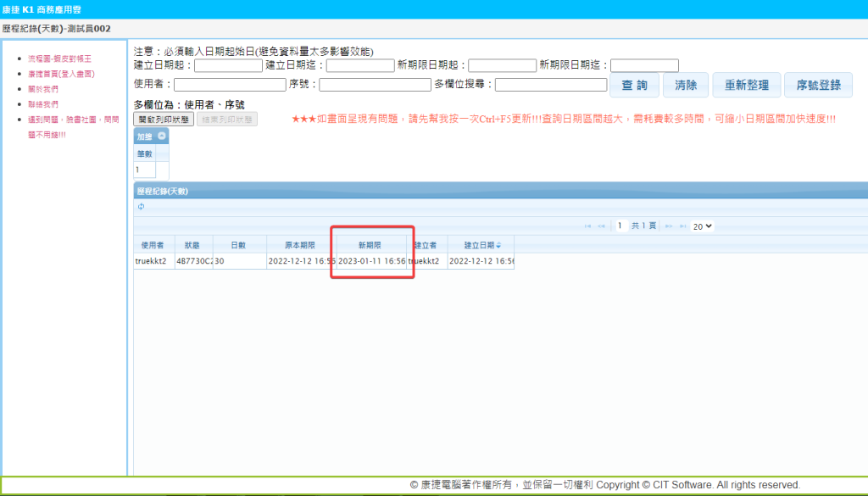Open the 聯絡我們 link
The width and height of the screenshot is (868, 496).
(43, 103)
